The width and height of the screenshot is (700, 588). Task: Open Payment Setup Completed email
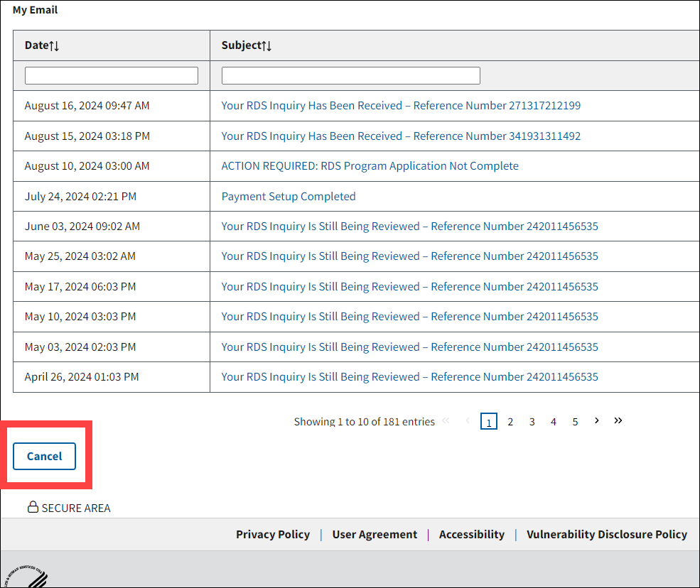coord(289,197)
